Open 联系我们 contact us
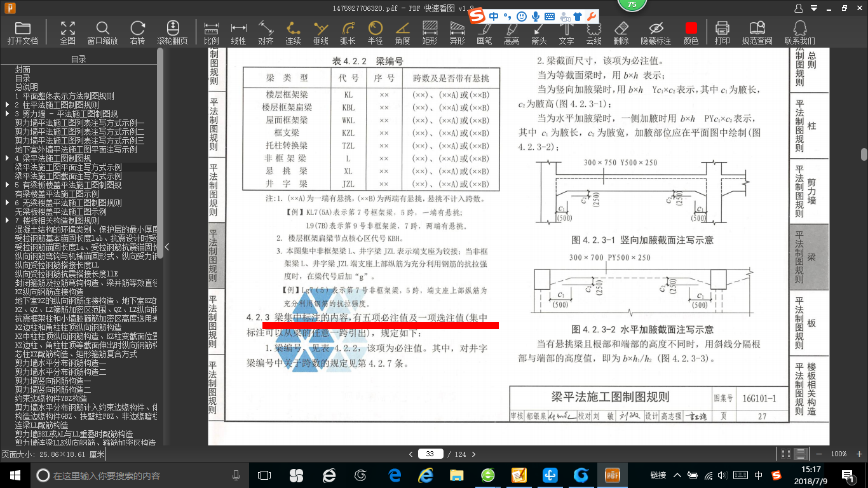The image size is (868, 488). [799, 32]
